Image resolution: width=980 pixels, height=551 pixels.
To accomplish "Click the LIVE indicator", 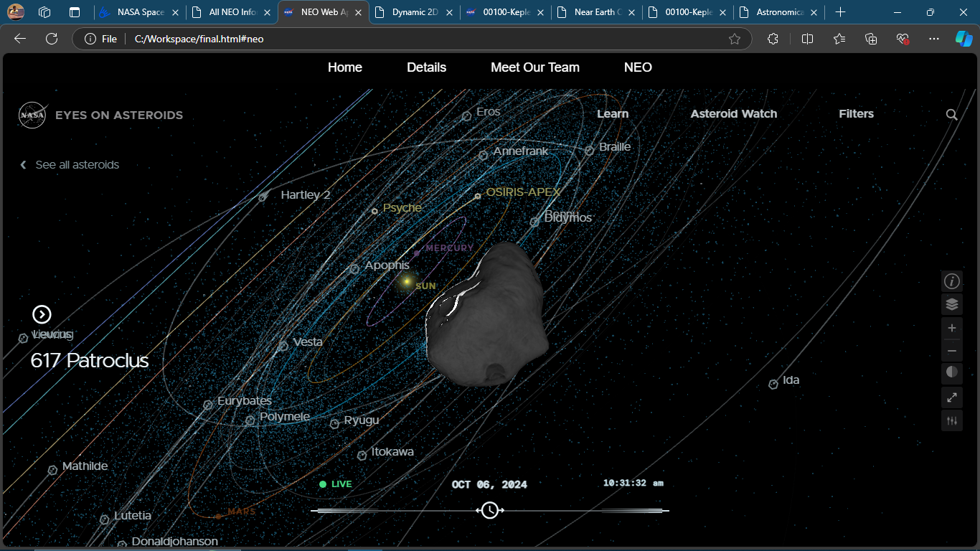I will point(336,484).
